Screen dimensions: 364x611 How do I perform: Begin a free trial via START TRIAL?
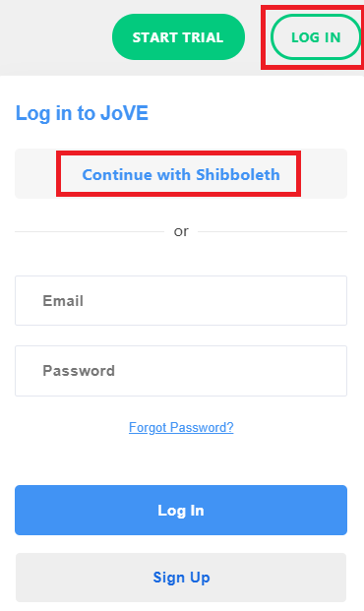tap(178, 37)
